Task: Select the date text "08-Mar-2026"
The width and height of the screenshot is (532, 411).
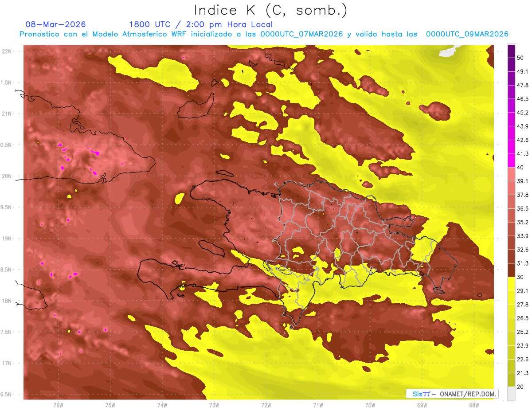Action: tap(56, 24)
